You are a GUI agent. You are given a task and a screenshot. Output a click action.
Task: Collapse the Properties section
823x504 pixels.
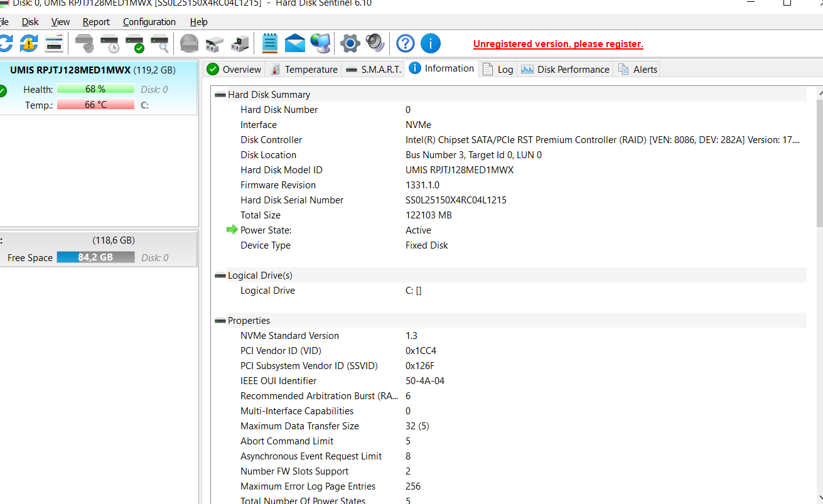(220, 321)
